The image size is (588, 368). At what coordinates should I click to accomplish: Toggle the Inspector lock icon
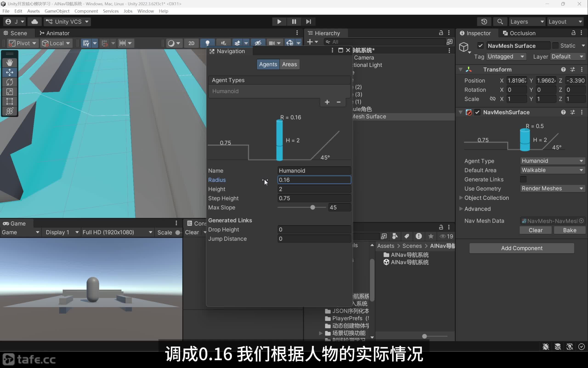[573, 33]
